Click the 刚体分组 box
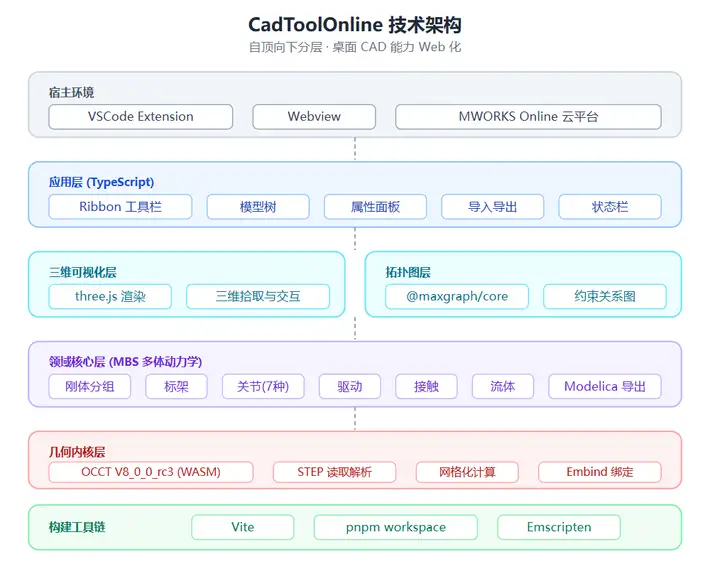The width and height of the screenshot is (720, 564). 90,386
